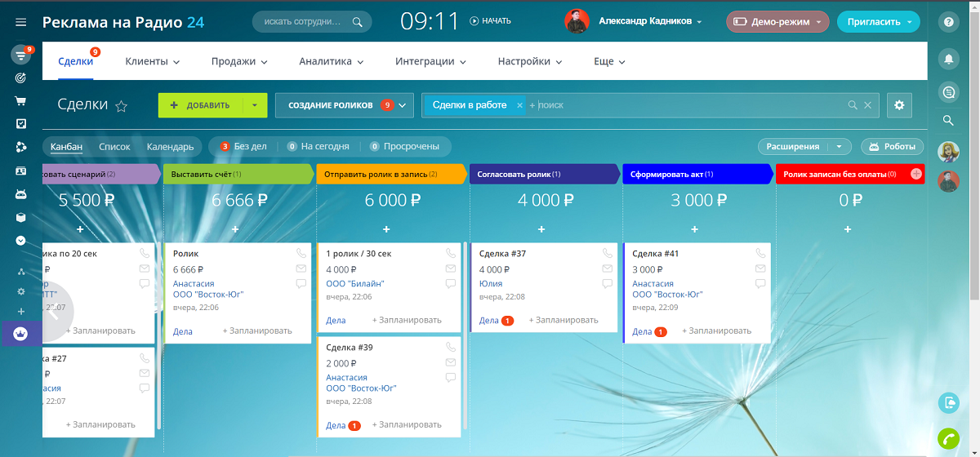
Task: Switch to Календарь view
Action: point(170,147)
